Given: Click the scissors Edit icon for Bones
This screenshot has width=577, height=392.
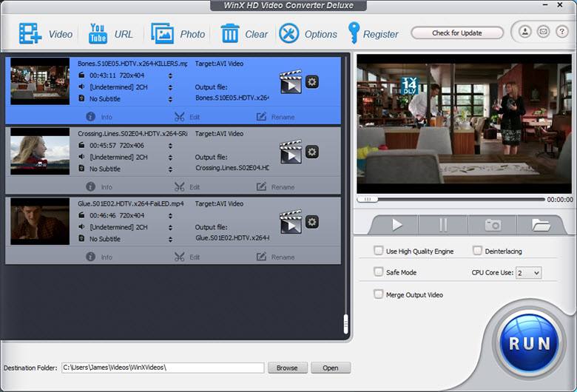Looking at the screenshot, I should (x=180, y=117).
